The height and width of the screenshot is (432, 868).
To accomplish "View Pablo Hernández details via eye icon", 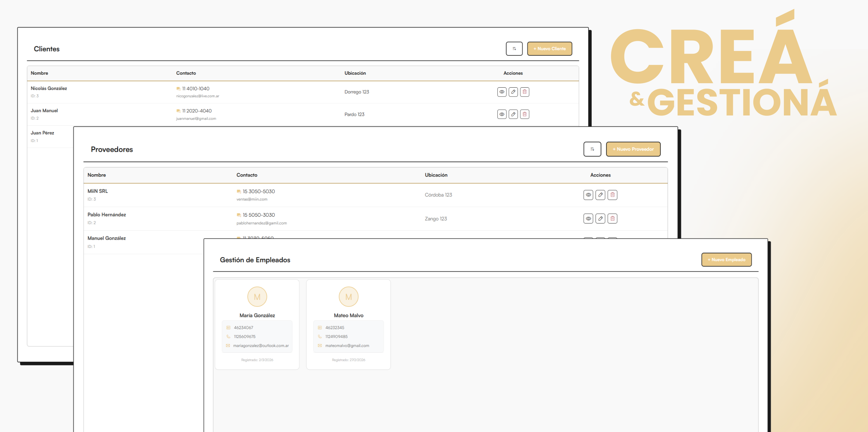I will point(588,218).
